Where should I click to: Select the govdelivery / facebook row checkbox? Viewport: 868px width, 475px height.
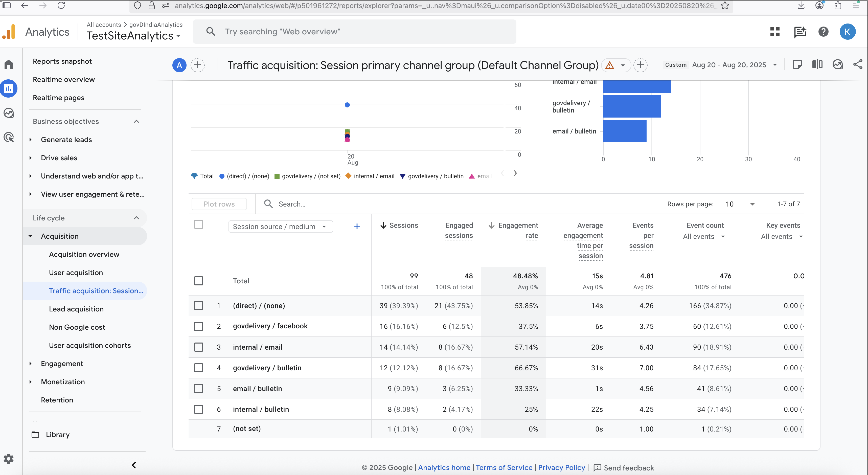(198, 326)
